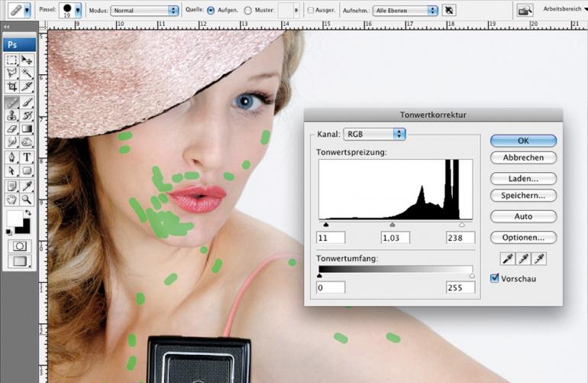Viewport: 588px width, 383px height.
Task: Select the Gradient tool
Action: tap(27, 128)
